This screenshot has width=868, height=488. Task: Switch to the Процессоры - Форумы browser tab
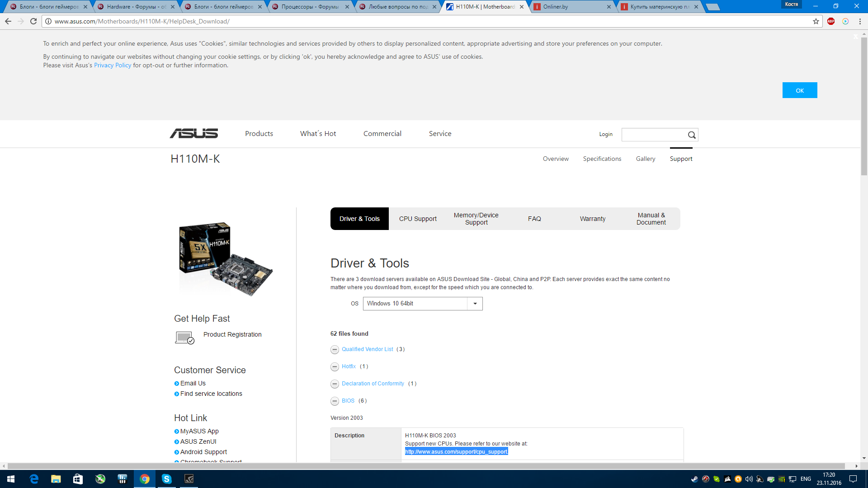310,7
